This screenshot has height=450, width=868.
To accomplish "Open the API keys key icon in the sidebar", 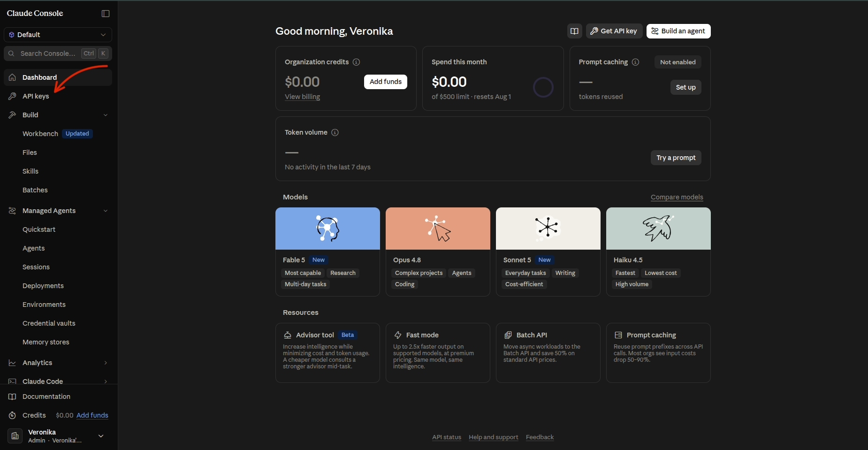I will point(12,96).
